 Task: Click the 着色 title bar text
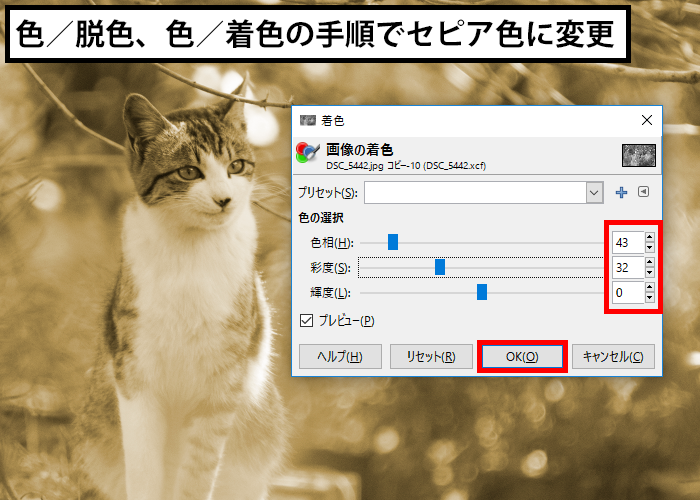(x=333, y=121)
